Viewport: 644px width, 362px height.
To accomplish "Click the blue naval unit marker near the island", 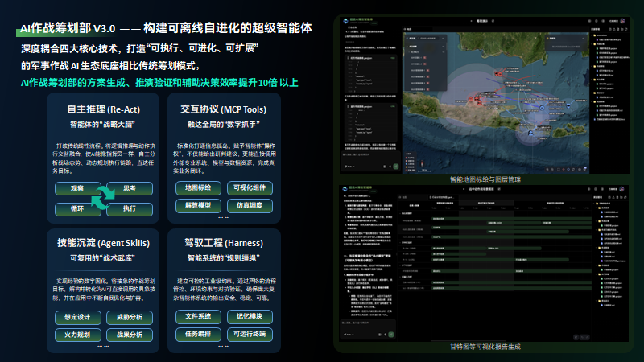I will (530, 133).
